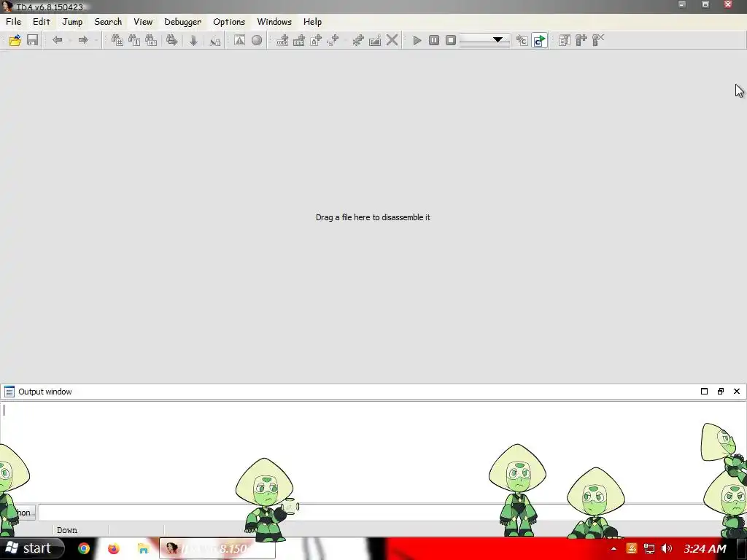The width and height of the screenshot is (747, 560).
Task: Click 'Drag a file here to disassemble it'
Action: pyautogui.click(x=373, y=217)
